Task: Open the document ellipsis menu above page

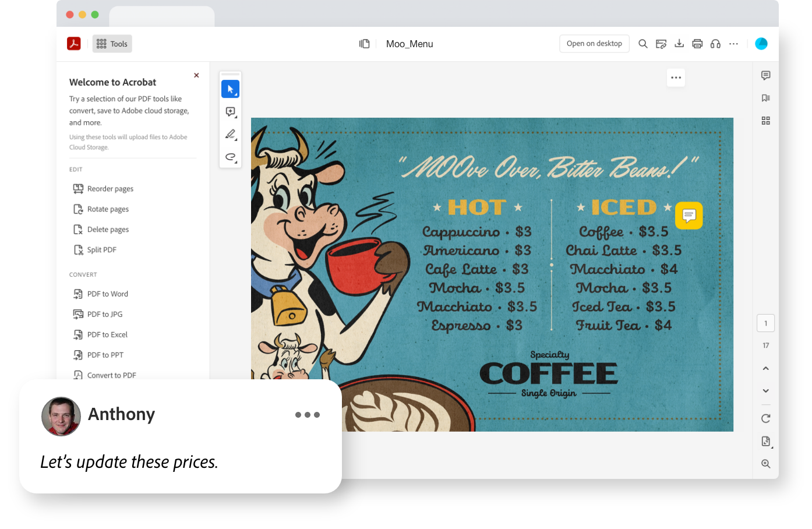Action: (676, 77)
